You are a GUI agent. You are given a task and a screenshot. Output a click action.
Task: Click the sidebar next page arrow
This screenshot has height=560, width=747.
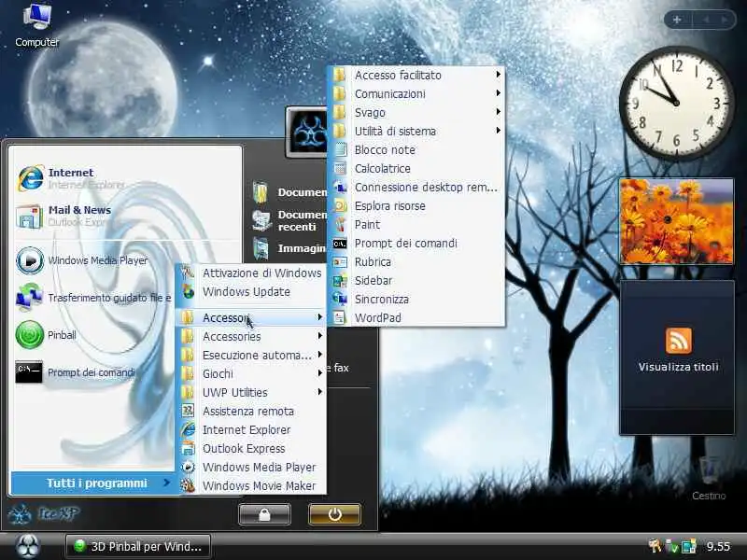(725, 20)
